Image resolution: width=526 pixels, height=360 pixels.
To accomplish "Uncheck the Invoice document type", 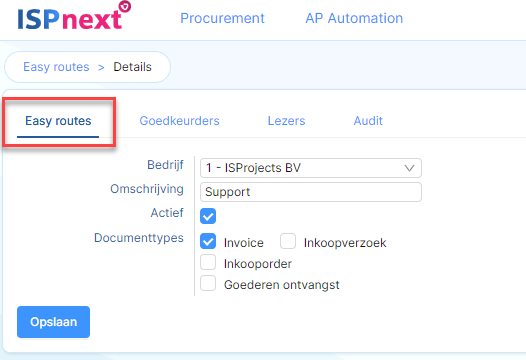I will click(x=208, y=241).
